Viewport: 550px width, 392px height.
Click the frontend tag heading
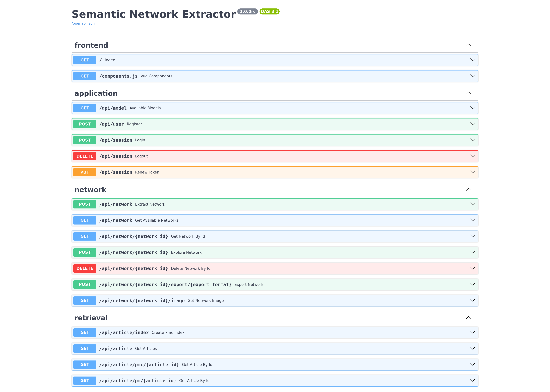(91, 45)
